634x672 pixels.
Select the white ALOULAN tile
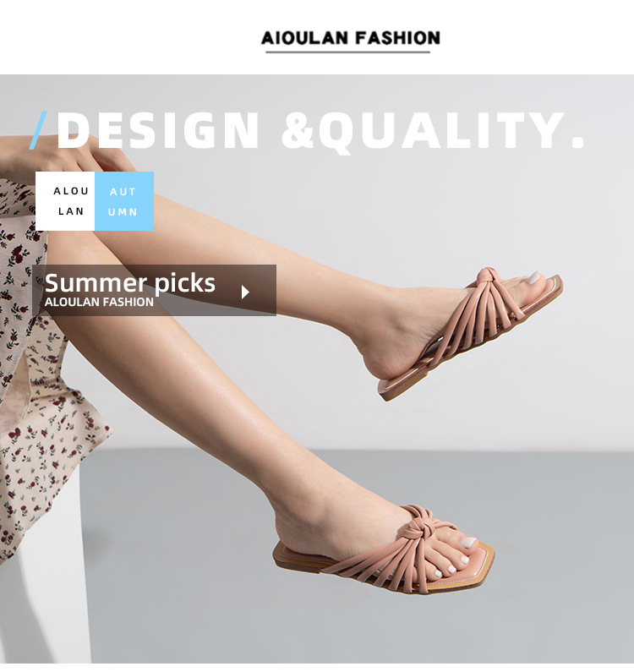click(x=65, y=201)
